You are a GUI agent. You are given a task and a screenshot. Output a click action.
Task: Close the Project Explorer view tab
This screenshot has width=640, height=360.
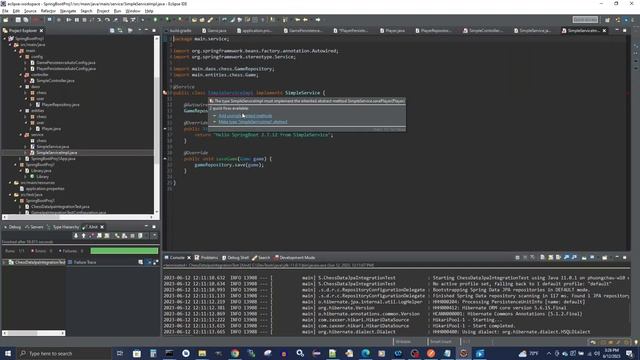click(x=41, y=31)
